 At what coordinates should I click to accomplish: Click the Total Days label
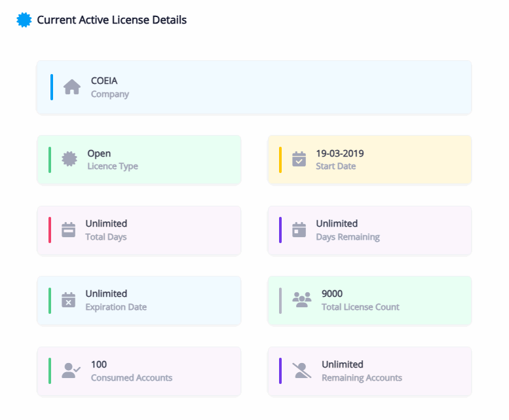point(106,237)
